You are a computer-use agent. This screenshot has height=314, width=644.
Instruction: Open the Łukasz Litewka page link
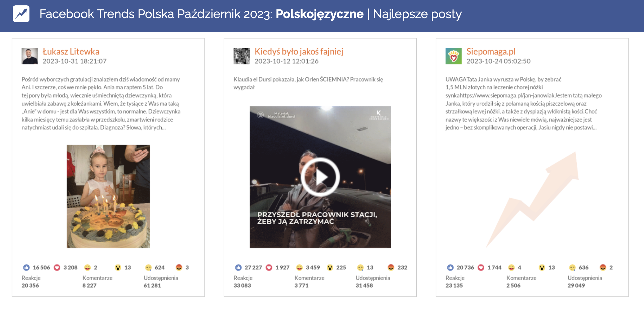[71, 52]
